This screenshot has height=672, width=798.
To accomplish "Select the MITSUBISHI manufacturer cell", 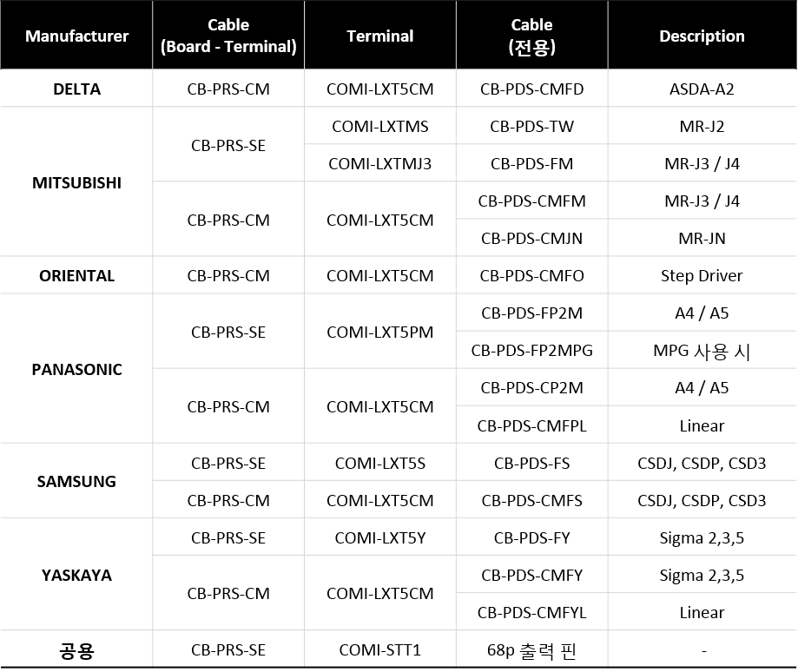I will click(x=76, y=183).
